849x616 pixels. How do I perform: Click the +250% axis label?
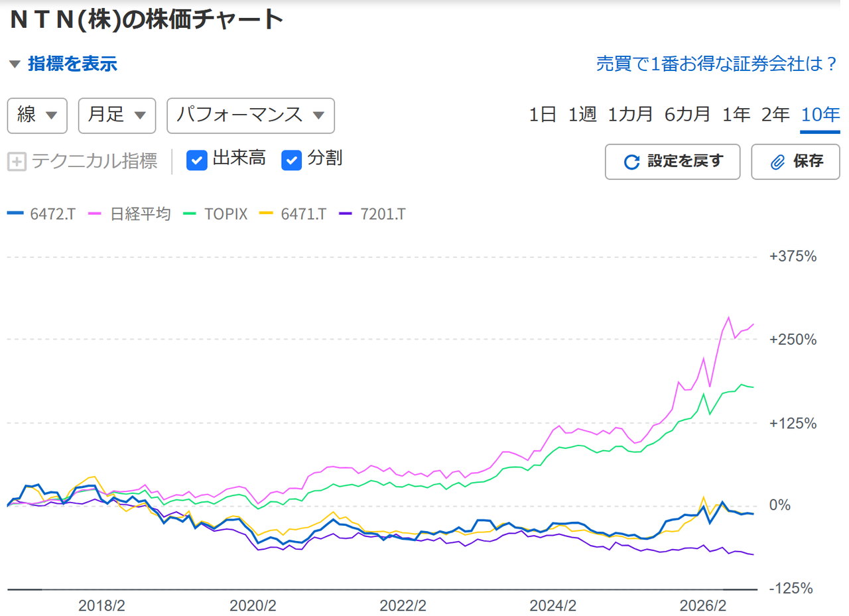coord(793,339)
